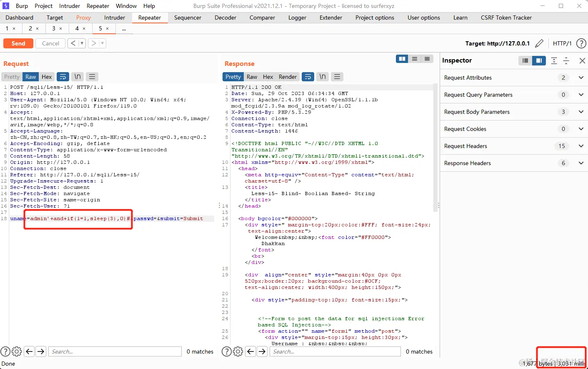Click the Send button

[18, 43]
